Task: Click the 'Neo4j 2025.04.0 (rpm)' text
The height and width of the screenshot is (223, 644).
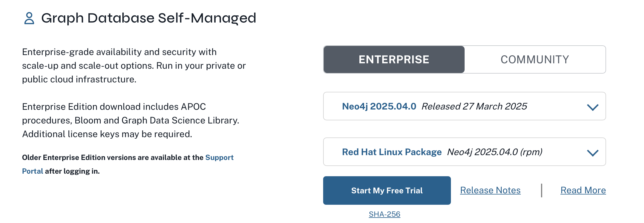Action: [495, 152]
